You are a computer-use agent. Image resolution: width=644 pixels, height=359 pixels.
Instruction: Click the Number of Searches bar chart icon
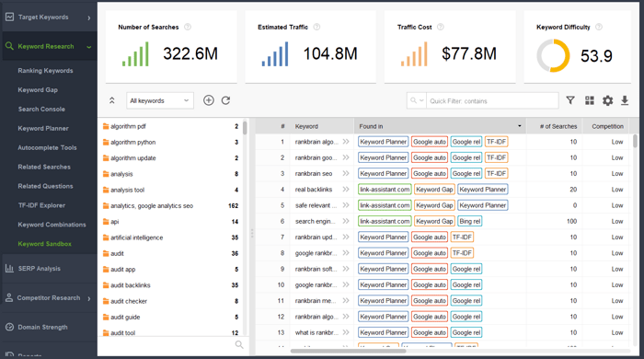135,53
